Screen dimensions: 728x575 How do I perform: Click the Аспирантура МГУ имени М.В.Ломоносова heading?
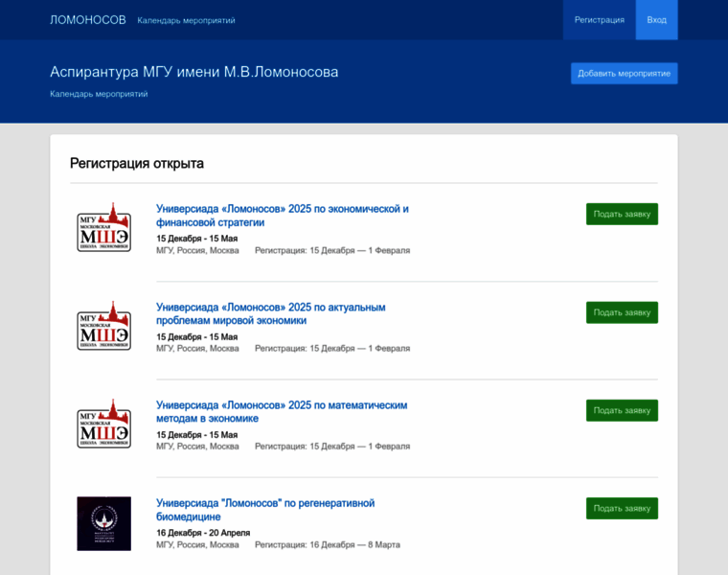(194, 72)
